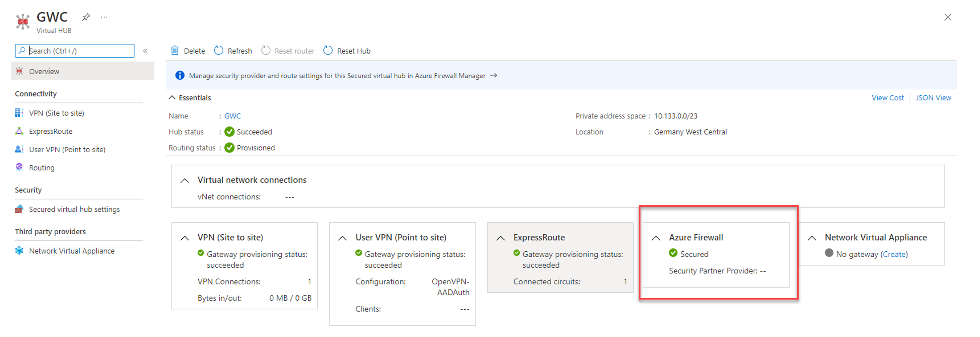The width and height of the screenshot is (980, 337).
Task: Collapse the VPN (Site to site) card
Action: point(185,238)
